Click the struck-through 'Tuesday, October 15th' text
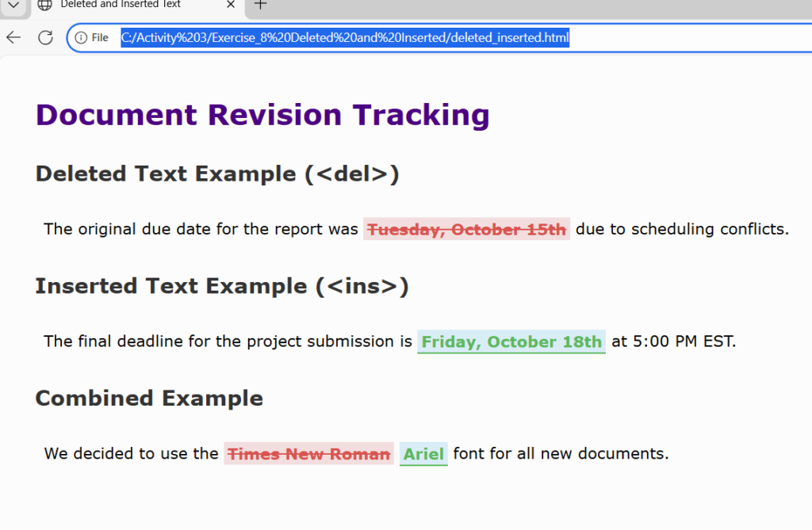The image size is (812, 530). [466, 230]
